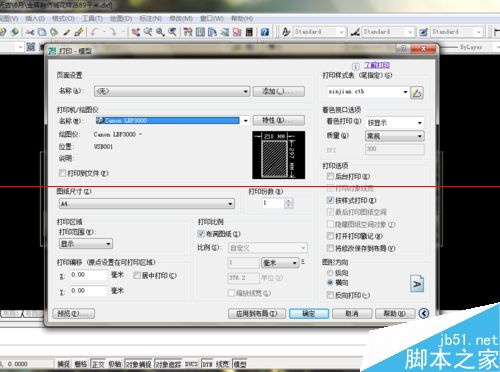Screen dimensions: 500x372
Task: Click 应用到布局 button
Action: coord(257,313)
